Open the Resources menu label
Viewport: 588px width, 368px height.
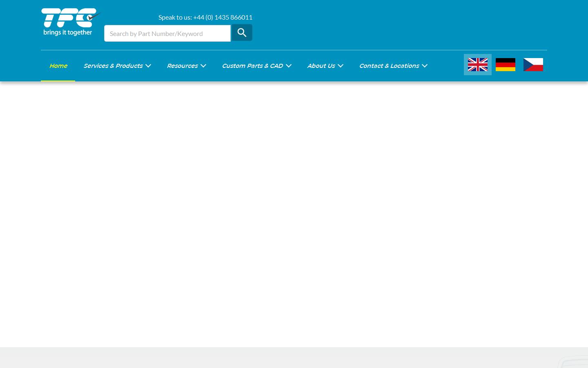[x=182, y=66]
